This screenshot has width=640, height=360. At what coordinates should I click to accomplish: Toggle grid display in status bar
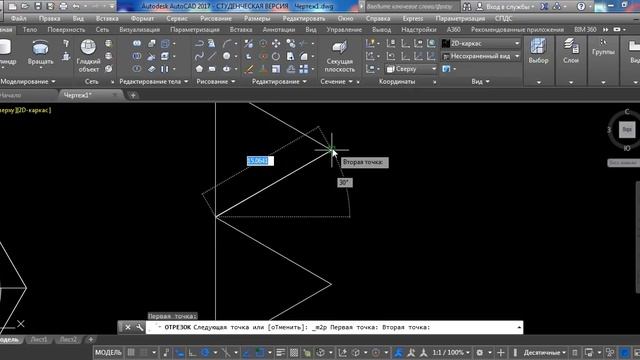(131, 352)
